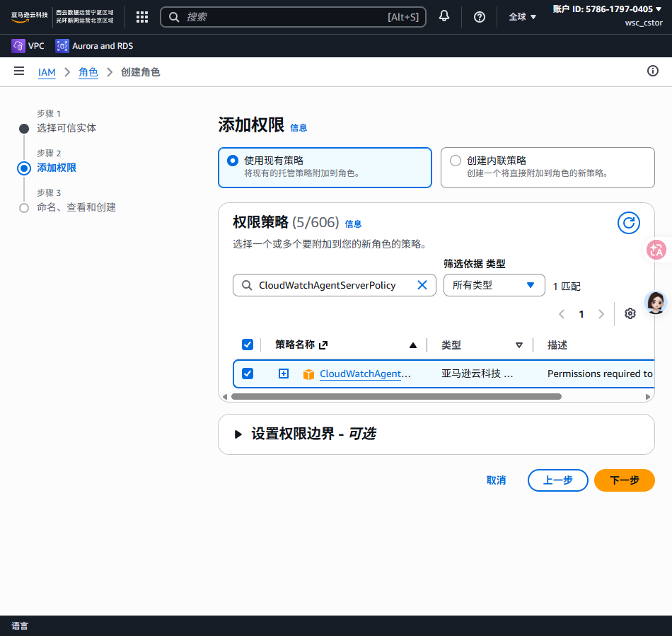Expand CloudWatchAgent policy details plus icon
672x636 pixels.
pos(283,374)
